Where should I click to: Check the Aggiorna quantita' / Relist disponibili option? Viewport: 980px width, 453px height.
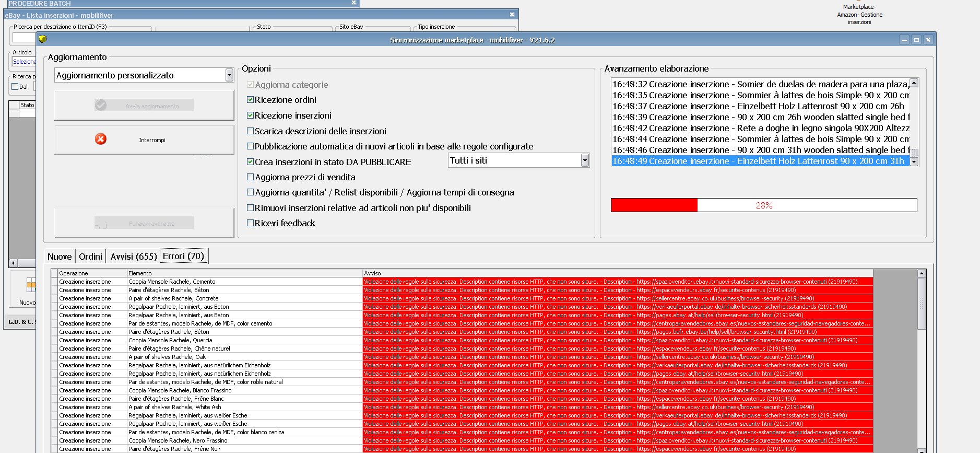point(250,192)
